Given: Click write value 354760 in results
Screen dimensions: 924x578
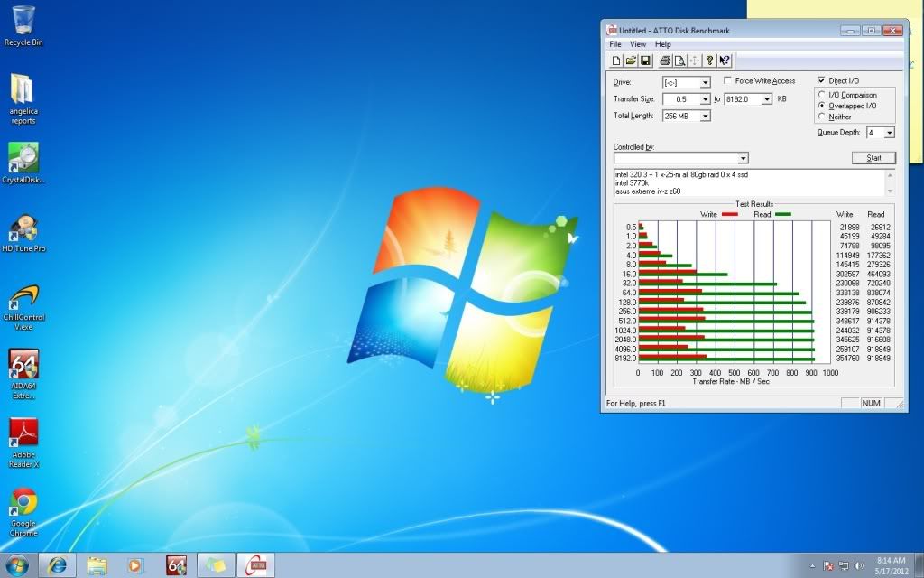Looking at the screenshot, I should click(x=847, y=358).
